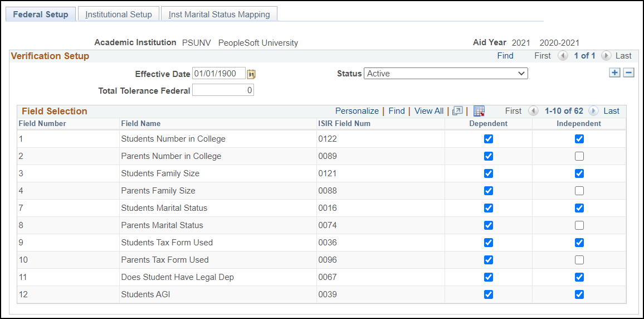Enable Independent for Parents Tax Form Used

click(x=579, y=260)
